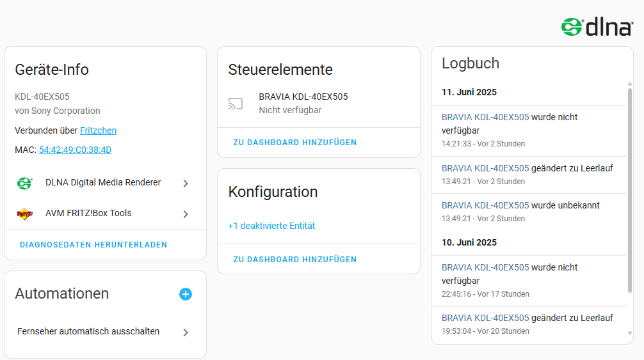This screenshot has height=360, width=644.
Task: Open the wurde unbekannt logbook entry link
Action: click(x=485, y=205)
